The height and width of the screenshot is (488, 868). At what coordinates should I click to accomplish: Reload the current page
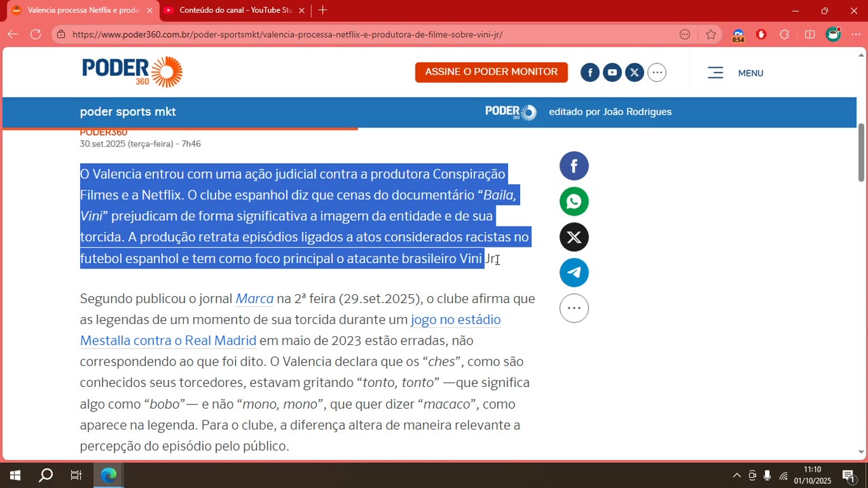click(x=36, y=34)
